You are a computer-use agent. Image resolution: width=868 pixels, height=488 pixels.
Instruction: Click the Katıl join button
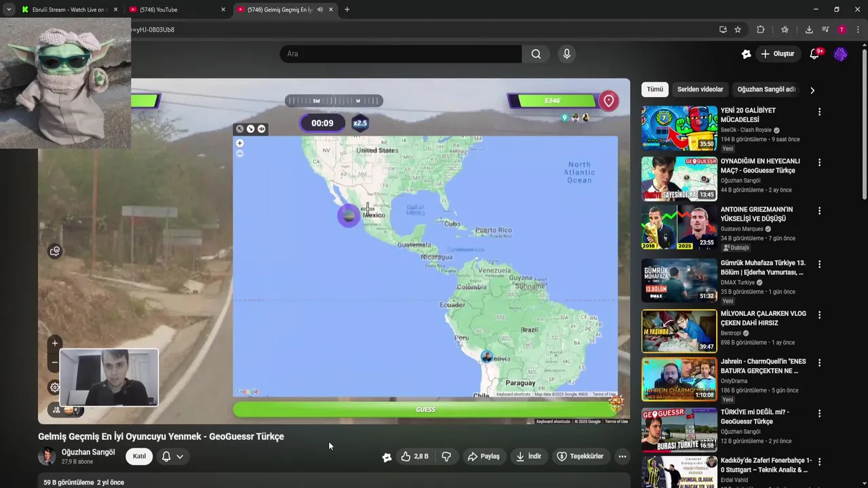(x=139, y=456)
